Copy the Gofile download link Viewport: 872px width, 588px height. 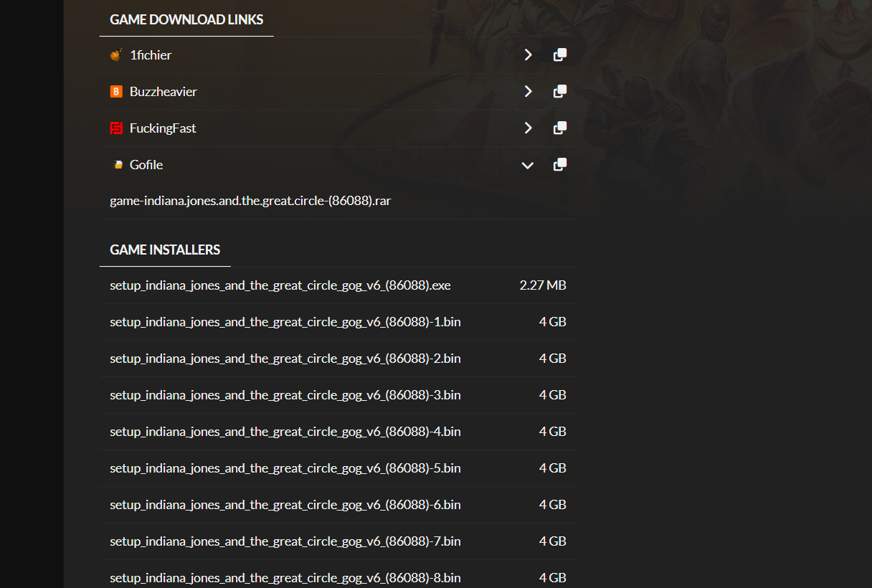560,165
